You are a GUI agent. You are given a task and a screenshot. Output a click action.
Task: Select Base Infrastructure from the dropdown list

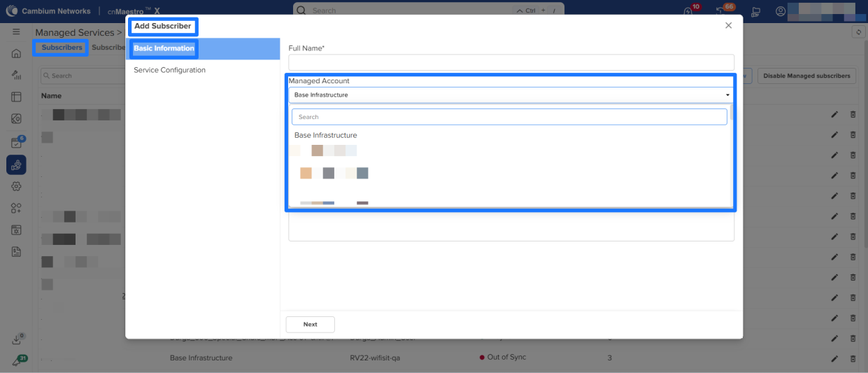pos(326,135)
